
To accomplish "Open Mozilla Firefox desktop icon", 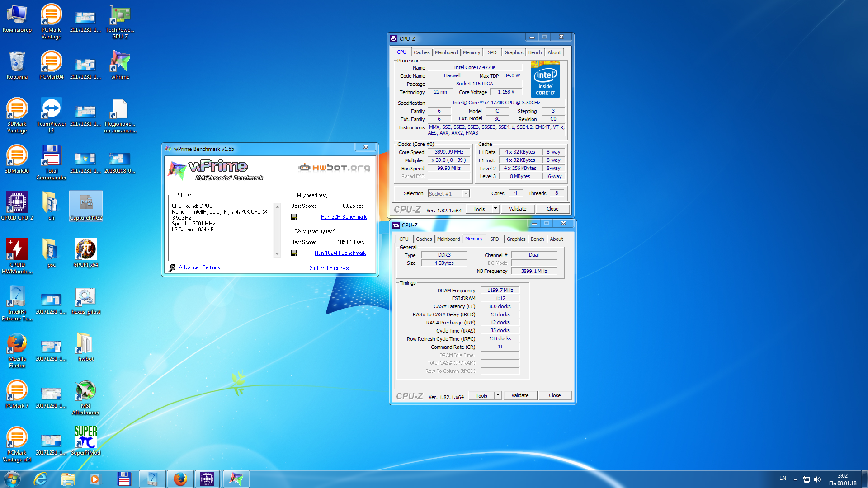I will tap(17, 351).
